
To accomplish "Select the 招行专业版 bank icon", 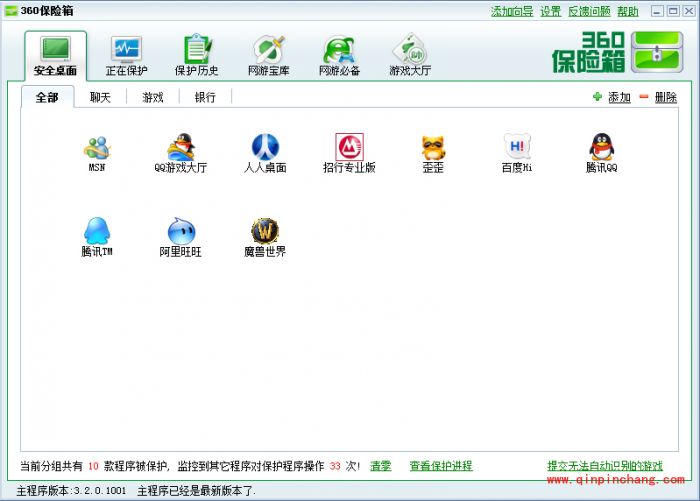I will 349,147.
